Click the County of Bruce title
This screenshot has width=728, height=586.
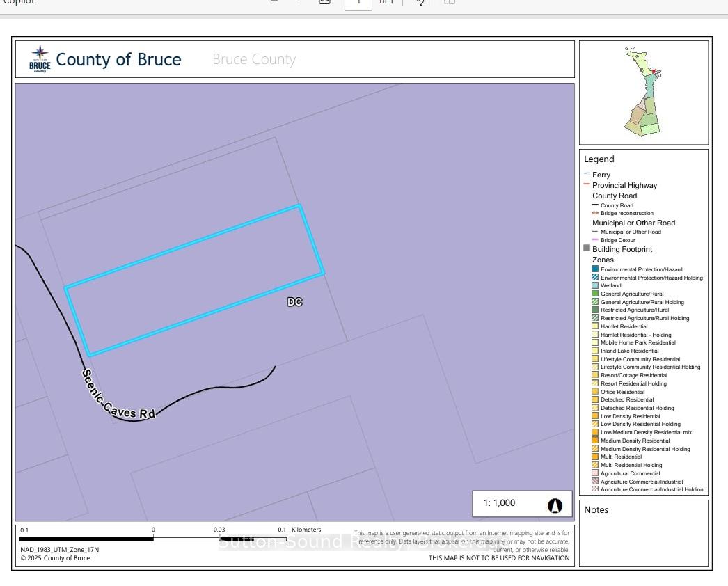coord(118,59)
